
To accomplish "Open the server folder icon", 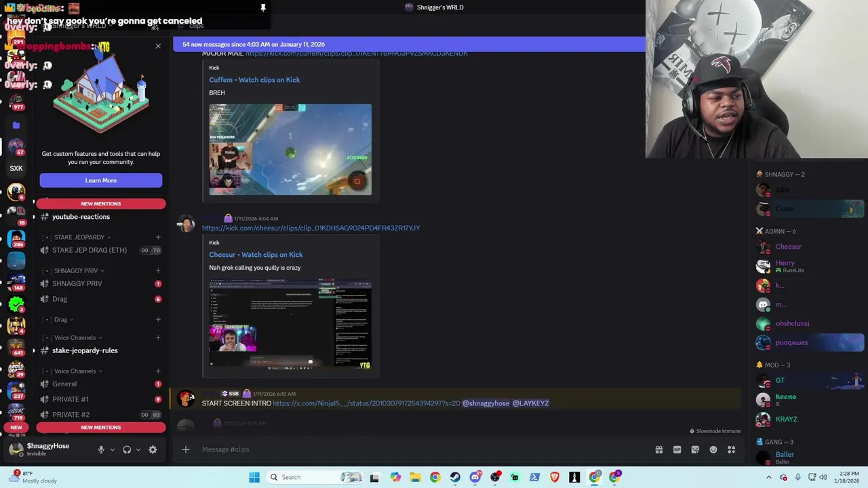I will tap(16, 125).
